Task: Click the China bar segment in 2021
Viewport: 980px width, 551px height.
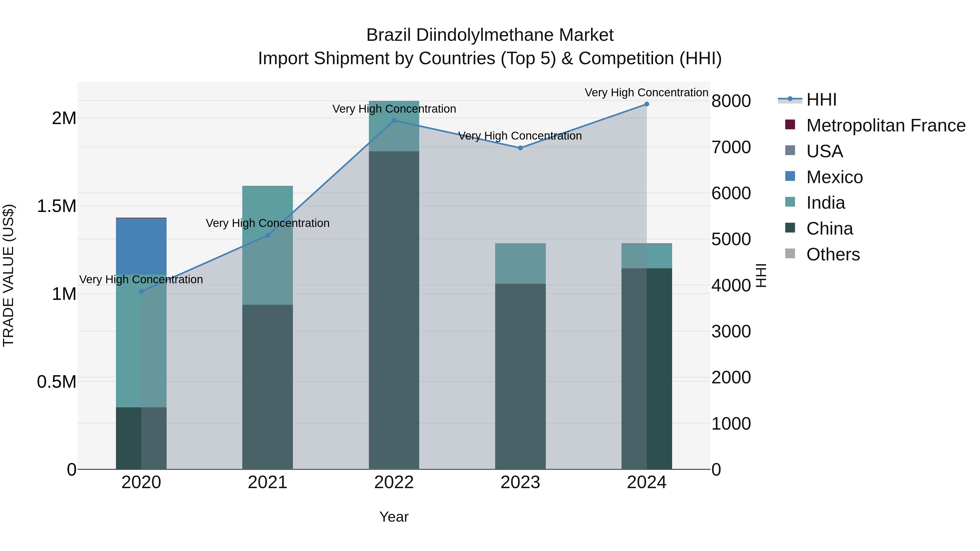Action: click(x=267, y=387)
